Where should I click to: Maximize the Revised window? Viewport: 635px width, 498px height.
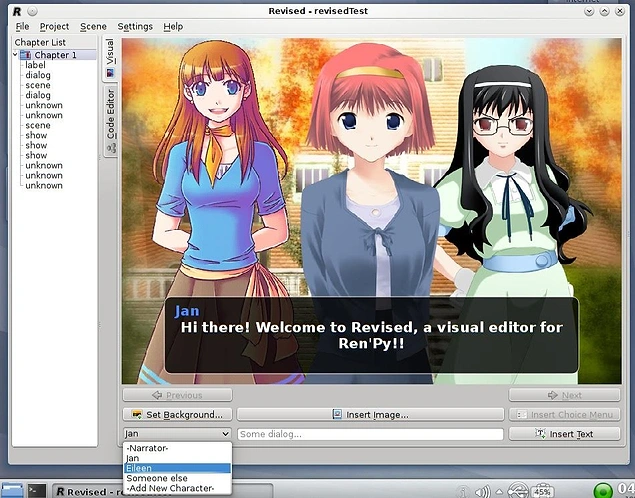click(x=604, y=11)
